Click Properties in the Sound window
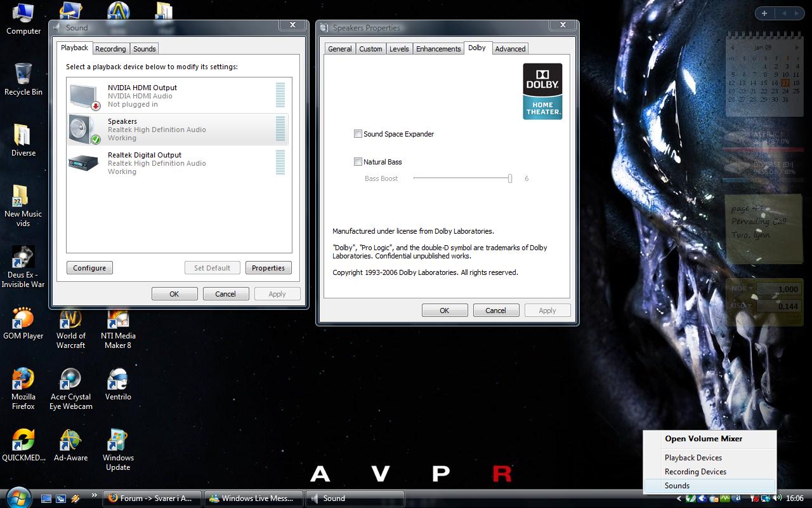Image resolution: width=812 pixels, height=508 pixels. [268, 268]
